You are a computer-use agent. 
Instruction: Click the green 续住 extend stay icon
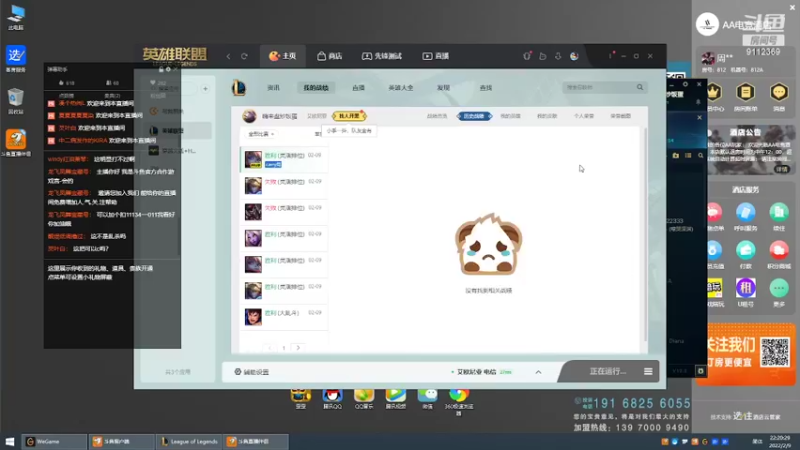pos(779,216)
